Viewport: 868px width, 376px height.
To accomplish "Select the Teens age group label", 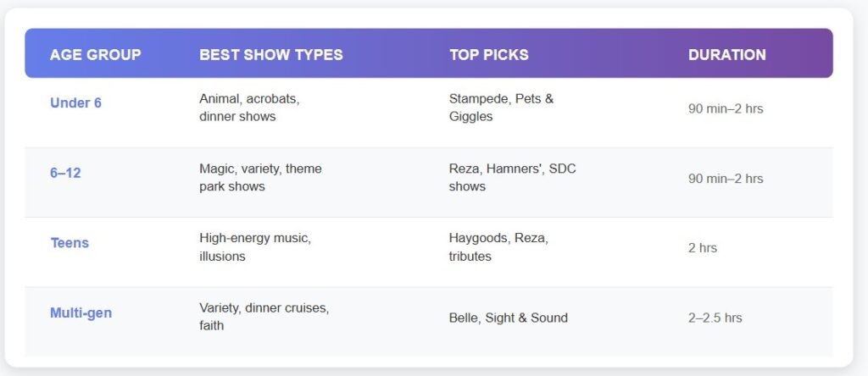I will pyautogui.click(x=70, y=243).
